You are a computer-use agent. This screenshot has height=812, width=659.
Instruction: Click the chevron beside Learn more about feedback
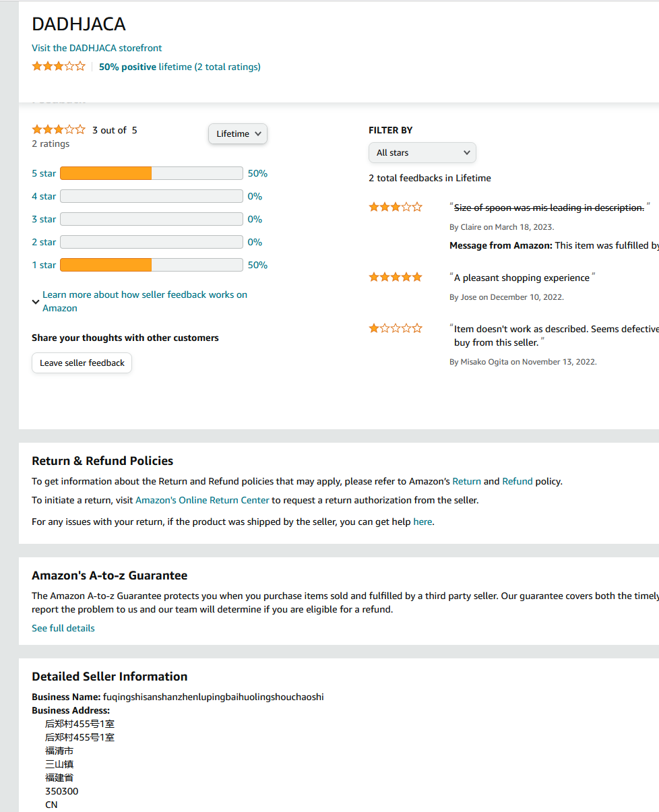36,302
